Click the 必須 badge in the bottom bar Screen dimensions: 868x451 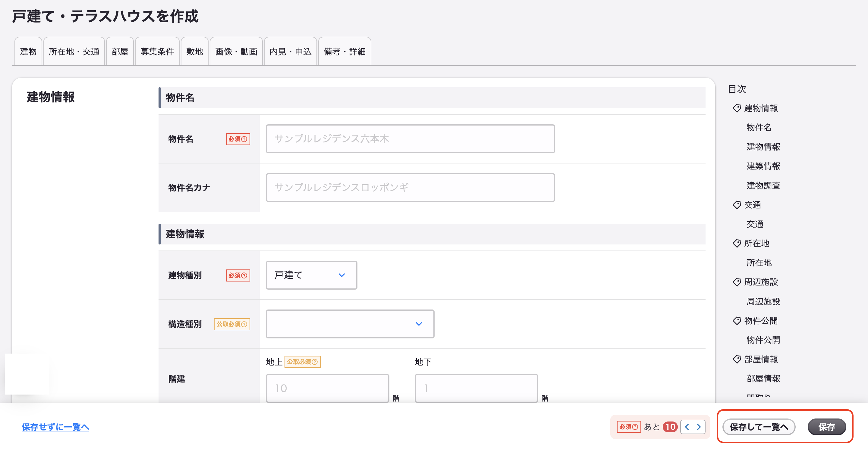point(629,427)
